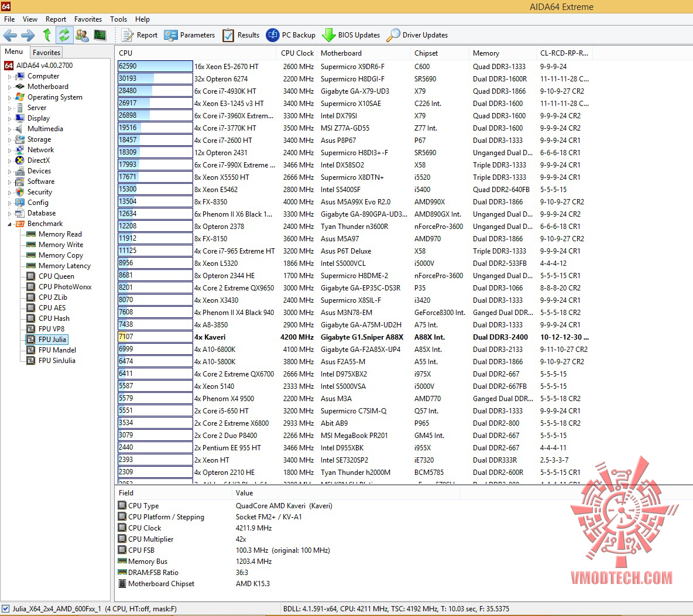Screen dimensions: 693x616
Task: Toggle the Julia_X64 status bar checkbox
Action: [x=5, y=608]
